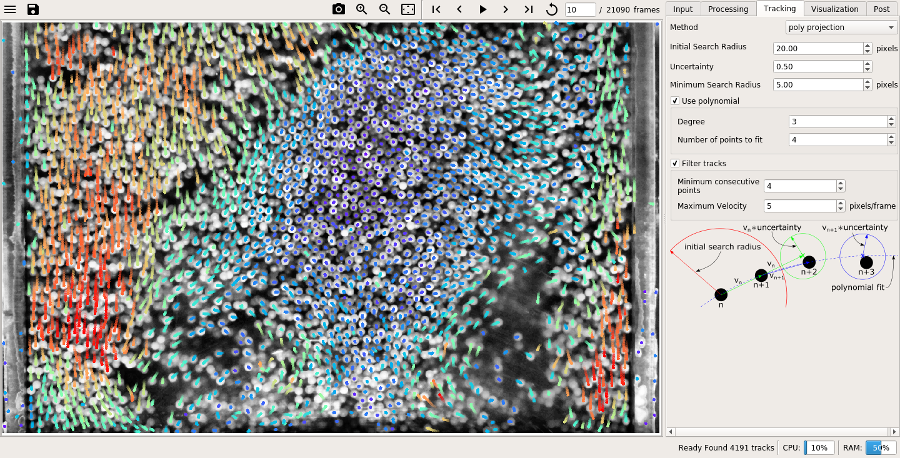Click the current frame number field
Viewport: 900px width, 458px height.
[x=579, y=9]
